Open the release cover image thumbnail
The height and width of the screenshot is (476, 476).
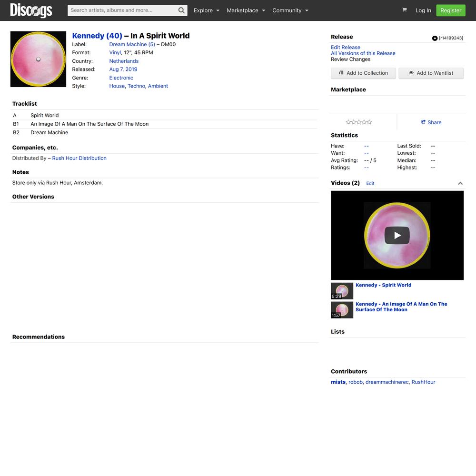coord(38,59)
